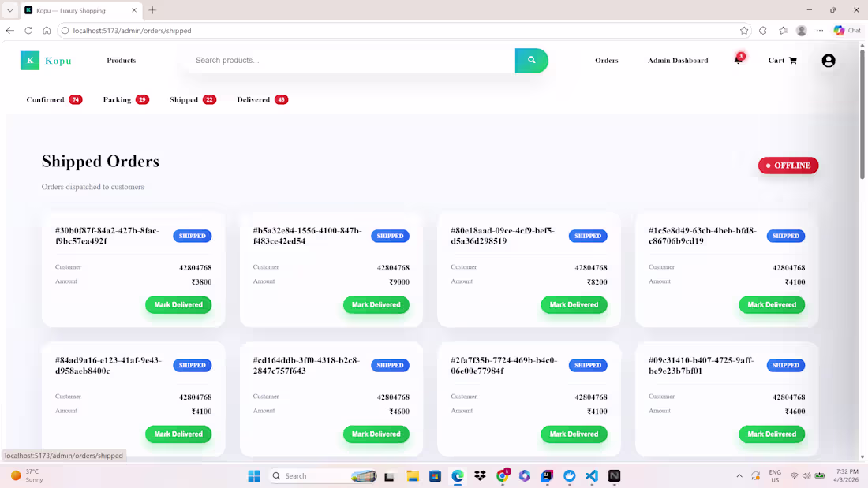The image size is (868, 488).
Task: Click the Search products input field
Action: tap(347, 60)
